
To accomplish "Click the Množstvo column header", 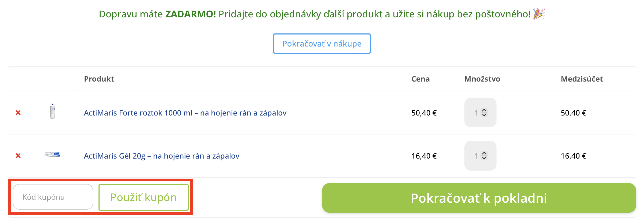I will (482, 79).
